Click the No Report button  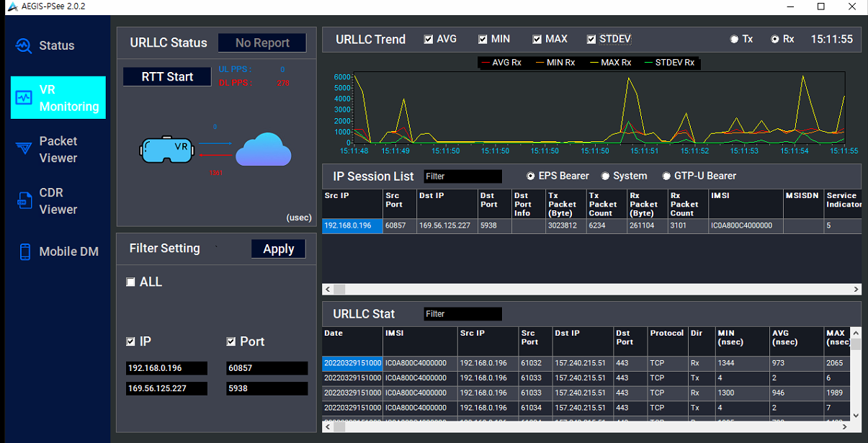click(x=262, y=43)
